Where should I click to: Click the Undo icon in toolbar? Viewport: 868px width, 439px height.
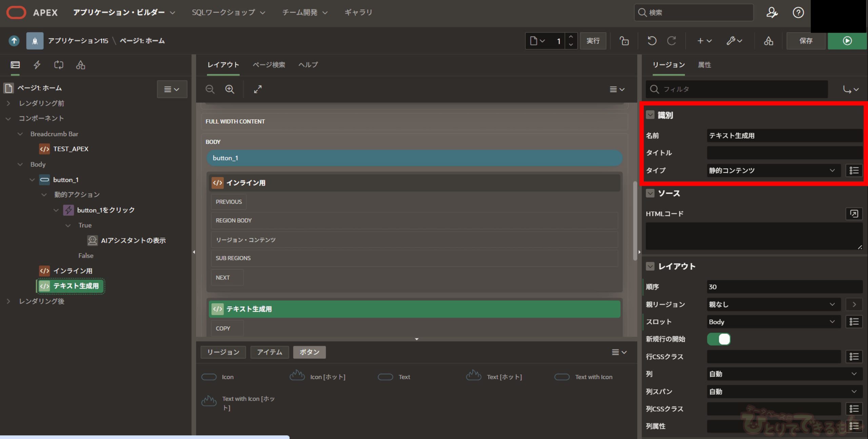(652, 41)
